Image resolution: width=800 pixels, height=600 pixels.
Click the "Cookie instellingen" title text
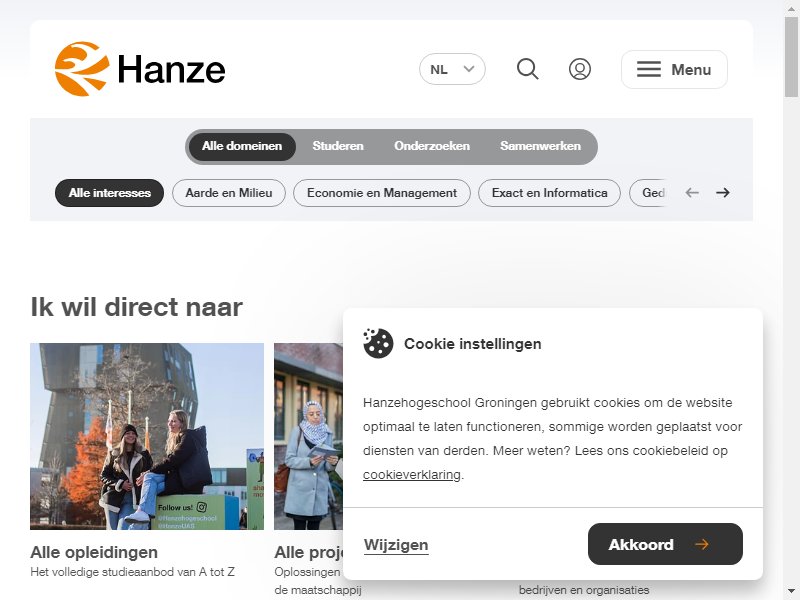[x=472, y=344]
